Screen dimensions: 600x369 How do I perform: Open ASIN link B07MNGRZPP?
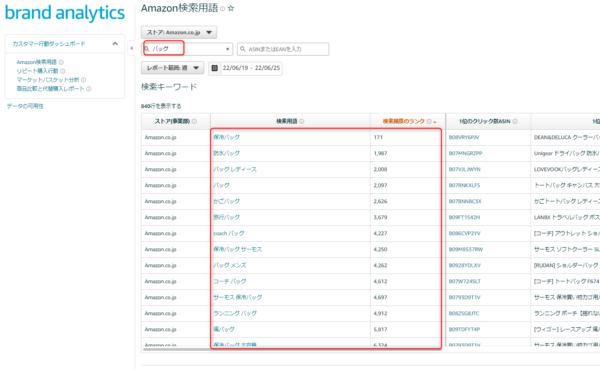click(465, 153)
